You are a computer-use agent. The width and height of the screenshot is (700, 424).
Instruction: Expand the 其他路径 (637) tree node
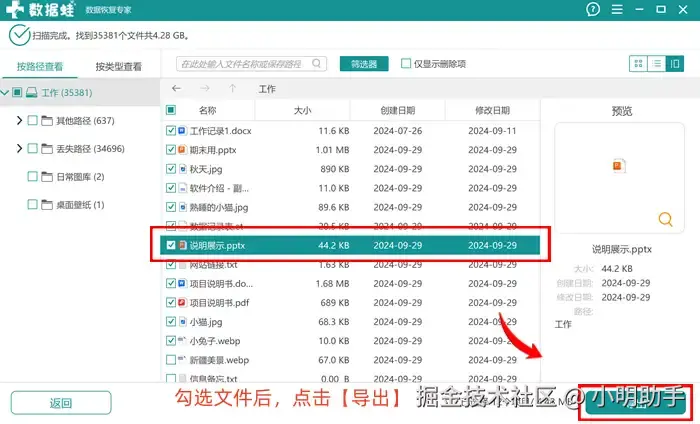tap(19, 121)
